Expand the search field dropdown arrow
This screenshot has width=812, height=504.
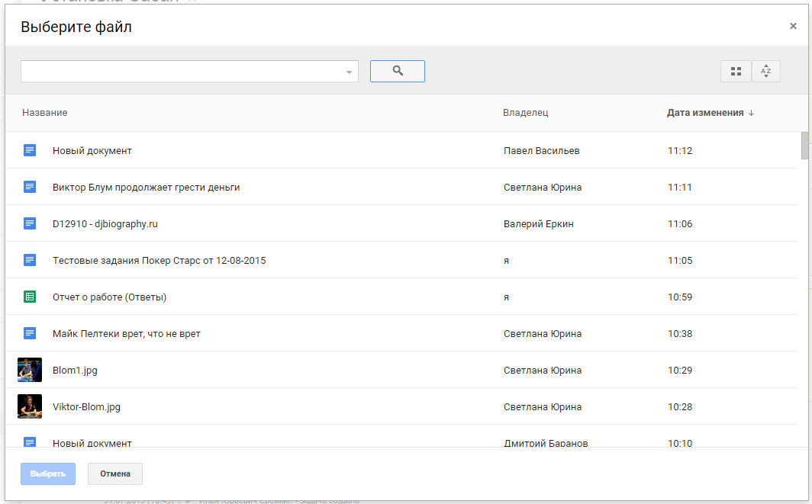tap(349, 72)
